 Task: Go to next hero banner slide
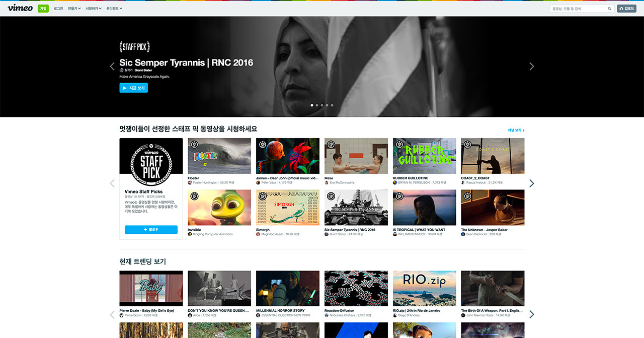tap(532, 66)
